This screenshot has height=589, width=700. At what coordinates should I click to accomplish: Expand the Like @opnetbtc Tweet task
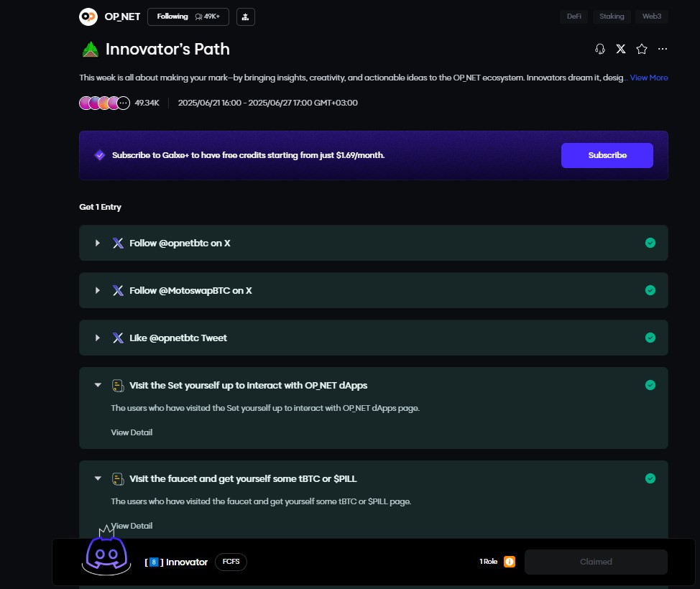(x=98, y=338)
